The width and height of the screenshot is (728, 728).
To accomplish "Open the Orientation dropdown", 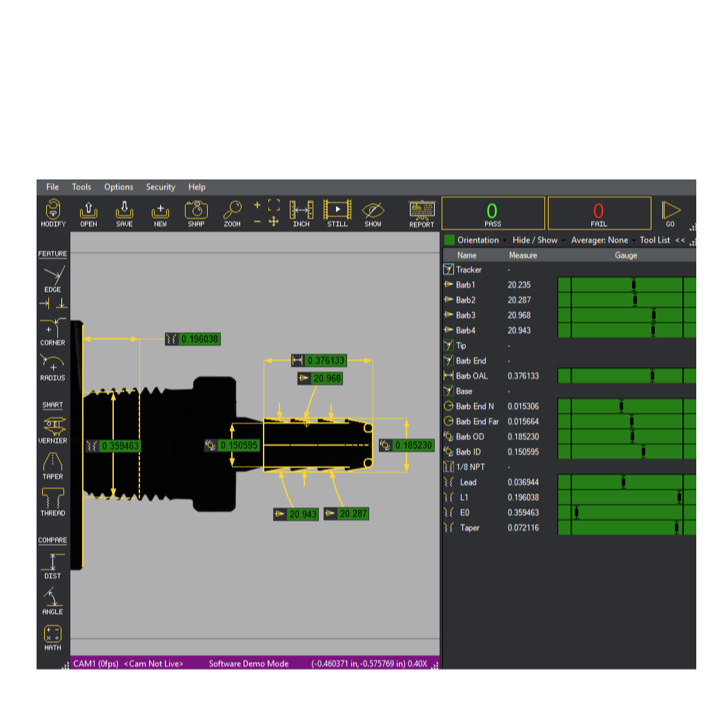I will 478,240.
